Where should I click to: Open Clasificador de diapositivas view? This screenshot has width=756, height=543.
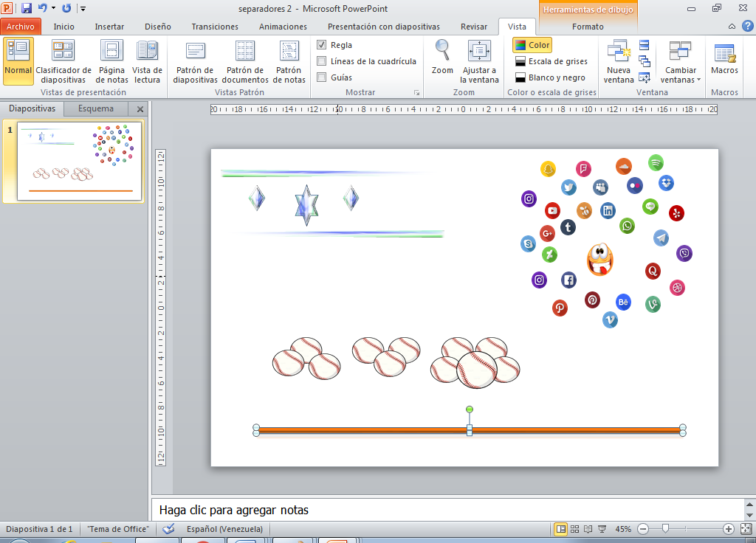pyautogui.click(x=63, y=61)
